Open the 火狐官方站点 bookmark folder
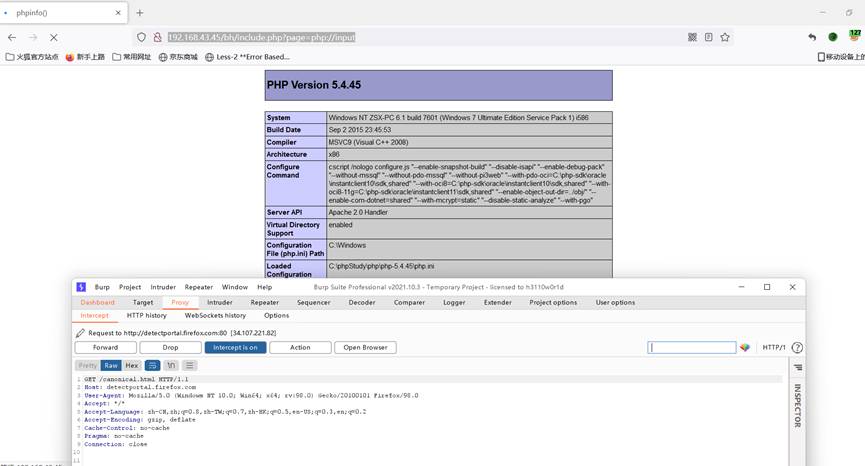 click(x=32, y=57)
